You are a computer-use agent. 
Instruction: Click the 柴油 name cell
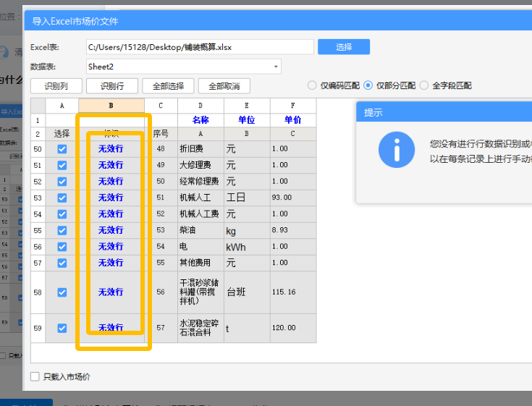point(200,230)
